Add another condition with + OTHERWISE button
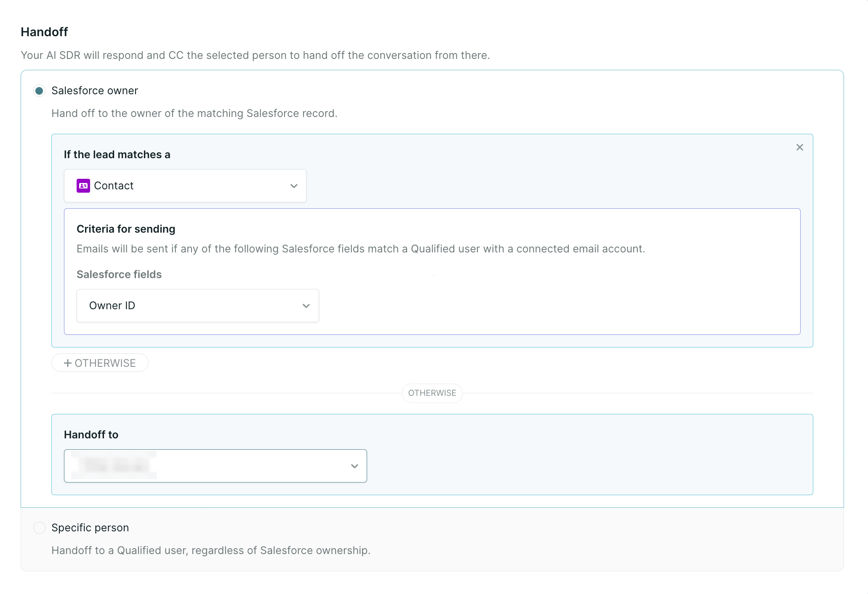Viewport: 868px width, 594px height. click(x=100, y=363)
